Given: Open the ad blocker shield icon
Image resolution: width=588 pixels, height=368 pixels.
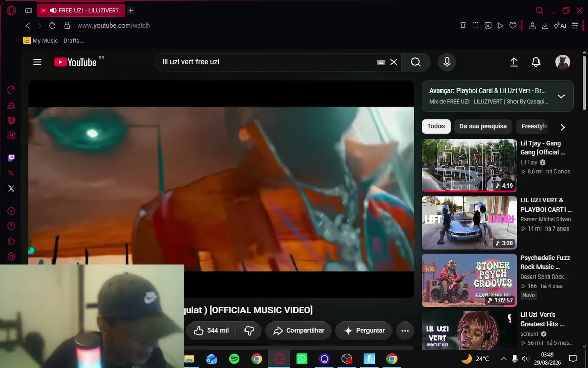Looking at the screenshot, I should pos(488,26).
